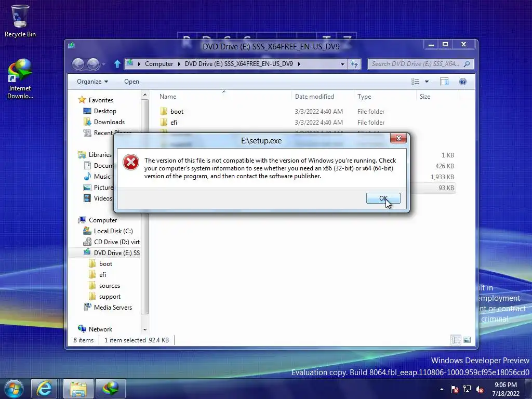Select Desktop under Favorites

tap(105, 111)
